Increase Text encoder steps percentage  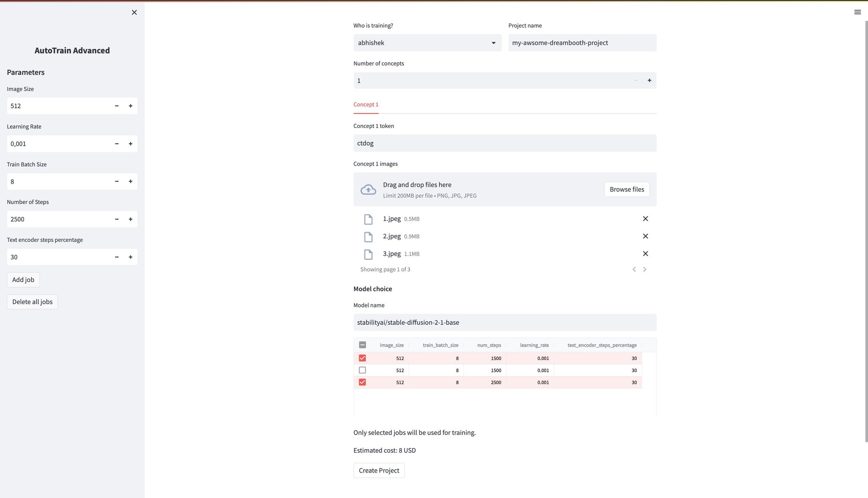click(131, 257)
